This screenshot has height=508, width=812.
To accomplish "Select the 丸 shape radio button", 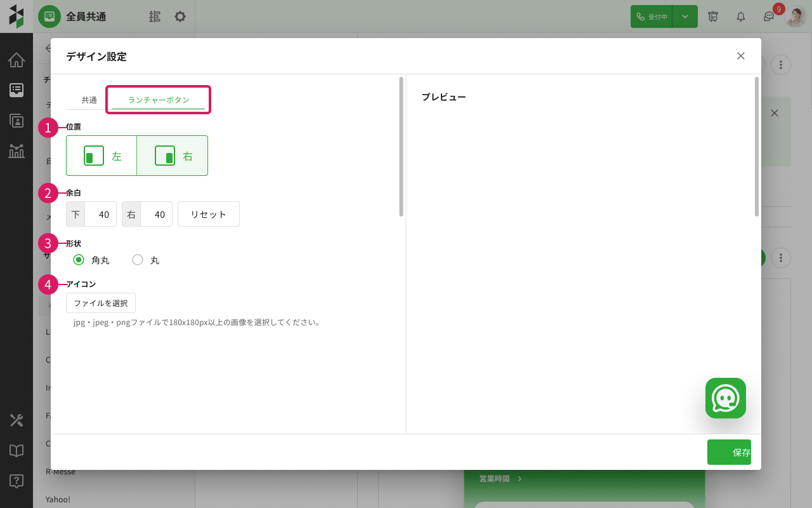I will [x=138, y=260].
